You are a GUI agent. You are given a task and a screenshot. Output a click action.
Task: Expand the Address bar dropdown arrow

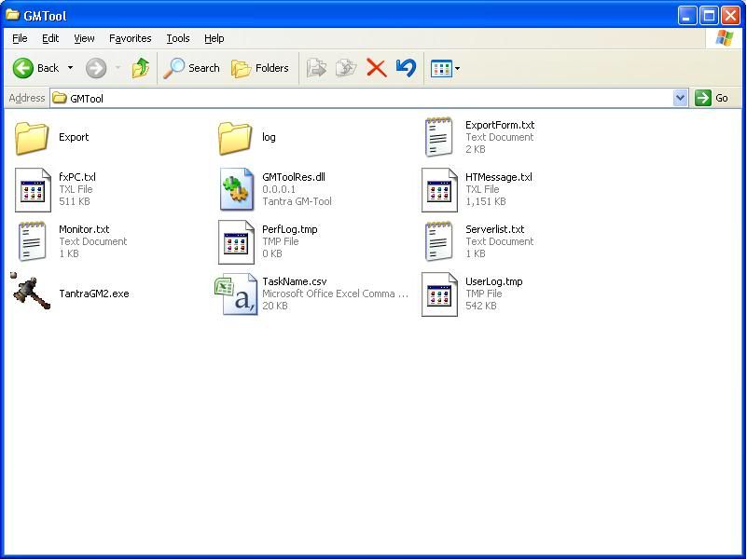pyautogui.click(x=680, y=98)
